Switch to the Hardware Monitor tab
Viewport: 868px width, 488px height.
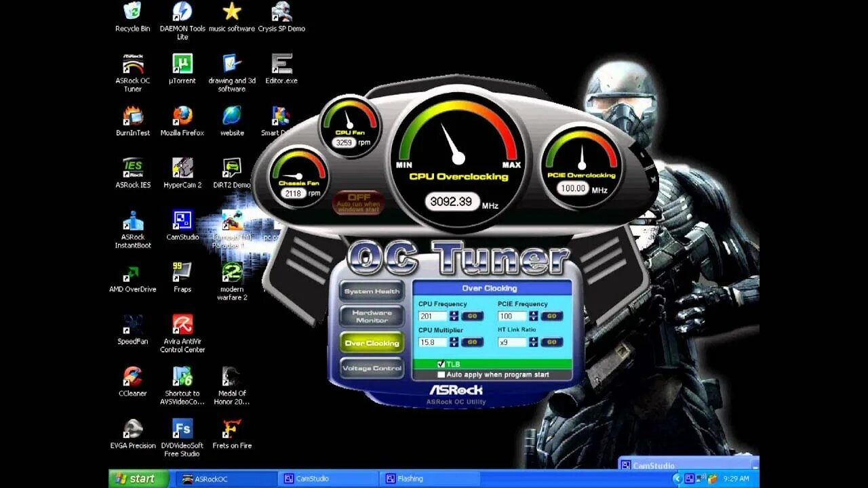(x=372, y=317)
